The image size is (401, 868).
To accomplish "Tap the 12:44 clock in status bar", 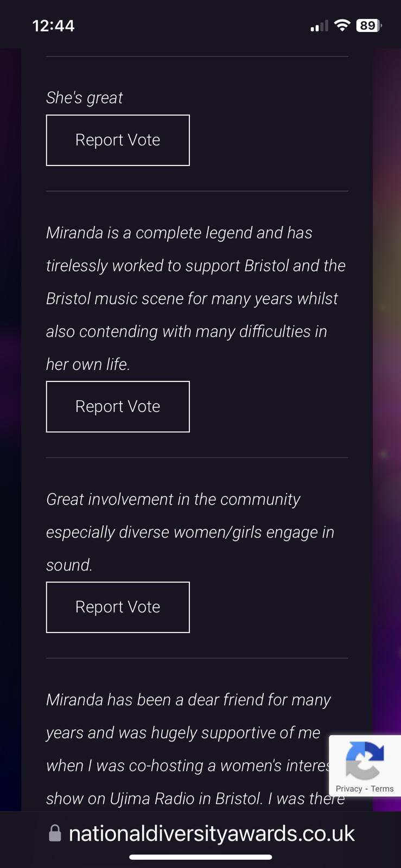I will [53, 25].
